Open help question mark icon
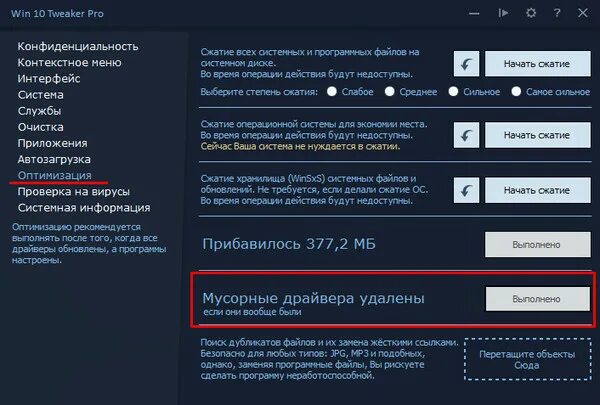 point(557,13)
